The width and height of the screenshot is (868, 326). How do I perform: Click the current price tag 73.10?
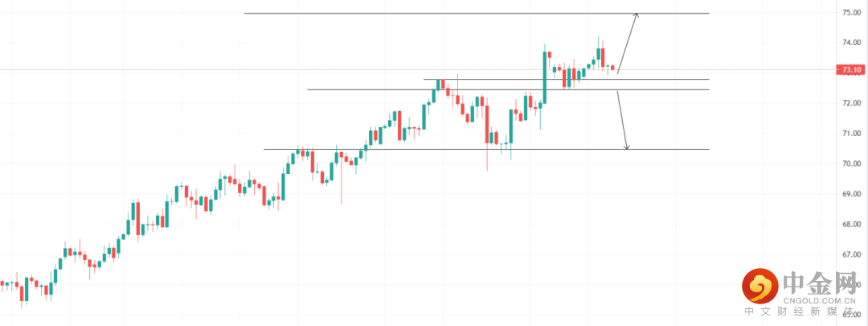tap(851, 70)
